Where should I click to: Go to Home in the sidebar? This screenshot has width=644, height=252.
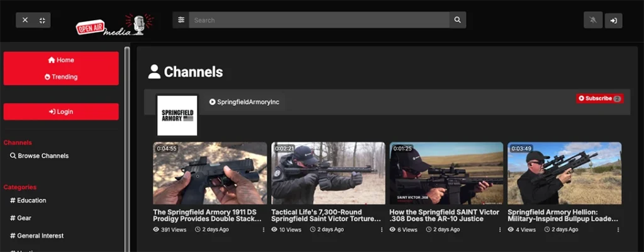pos(61,60)
